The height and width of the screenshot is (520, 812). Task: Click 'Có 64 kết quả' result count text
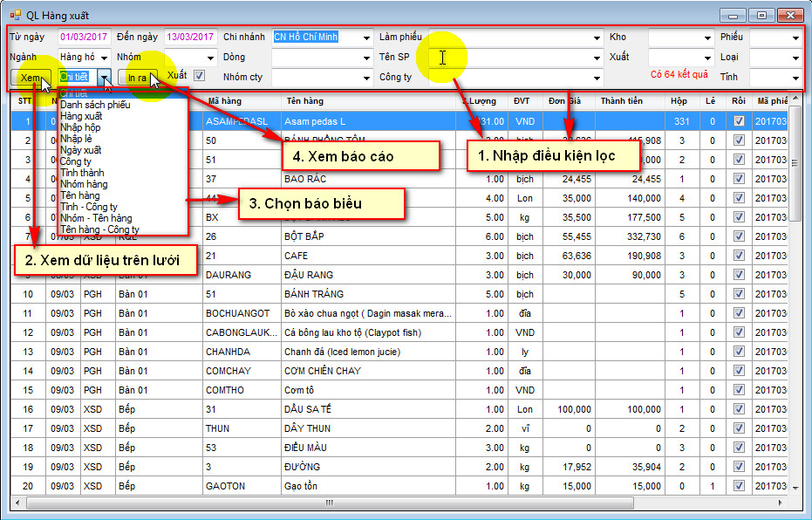[x=679, y=74]
